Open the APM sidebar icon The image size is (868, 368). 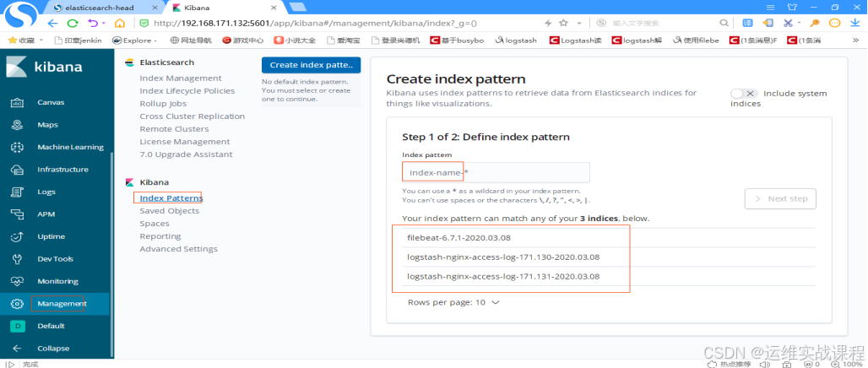17,214
